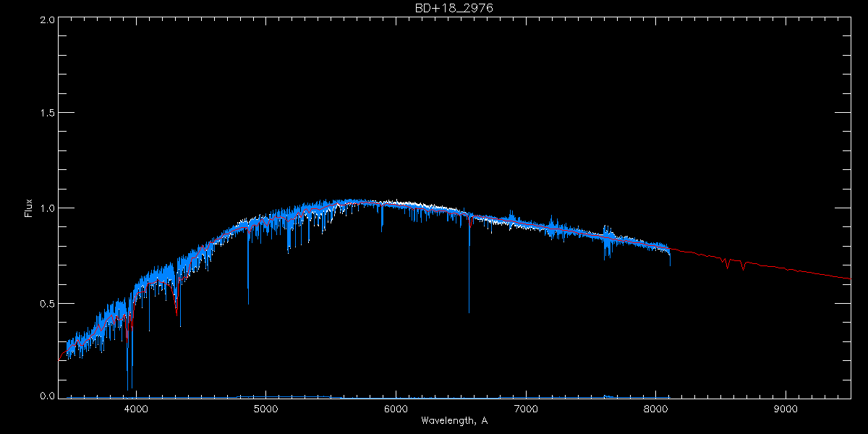The width and height of the screenshot is (868, 434).
Task: Click the 1.0 y-axis tick label
Action: click(x=48, y=208)
